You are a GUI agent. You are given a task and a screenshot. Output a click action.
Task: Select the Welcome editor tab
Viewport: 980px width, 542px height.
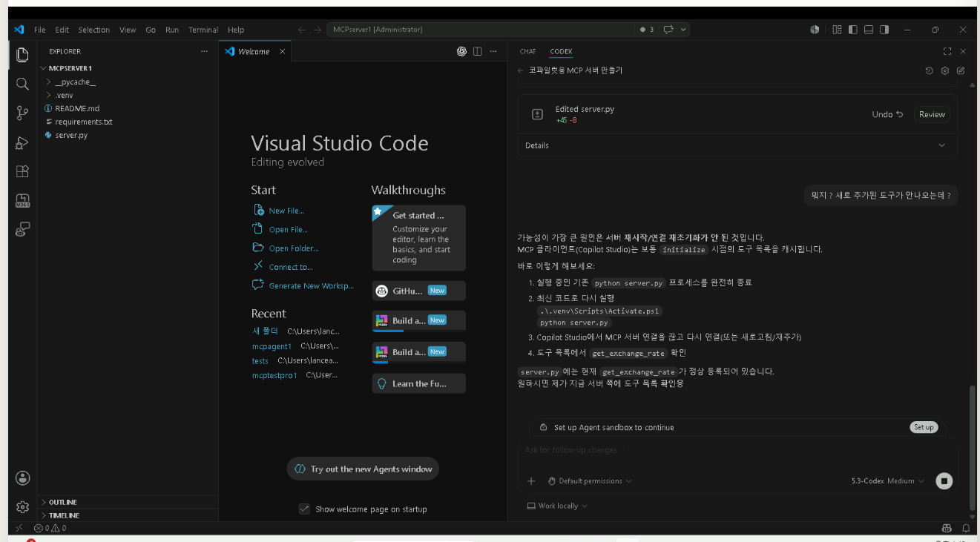click(x=255, y=51)
